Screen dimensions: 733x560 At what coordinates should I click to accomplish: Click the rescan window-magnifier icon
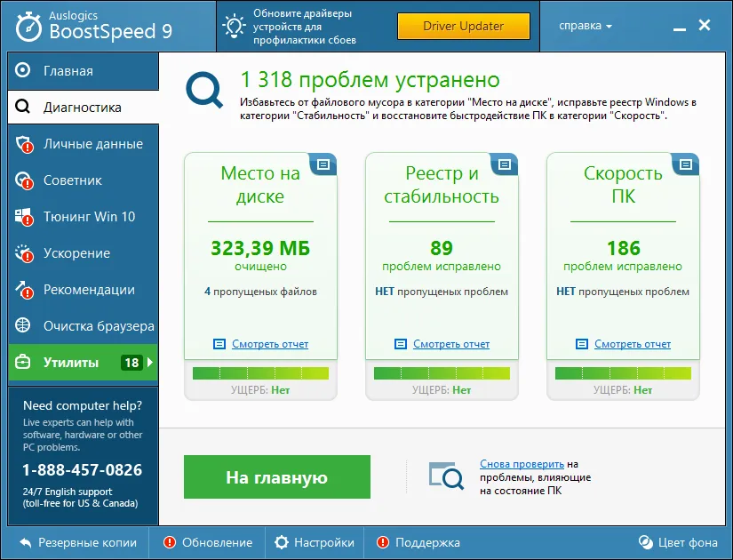446,476
